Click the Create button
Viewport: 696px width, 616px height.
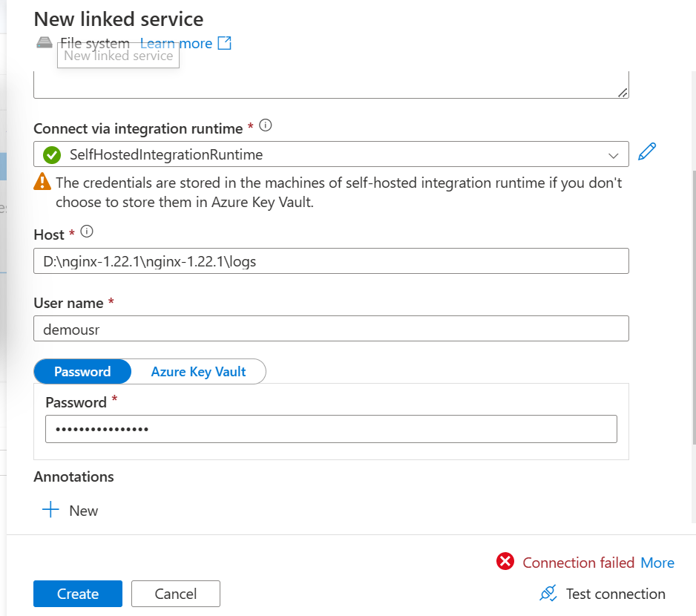[78, 593]
